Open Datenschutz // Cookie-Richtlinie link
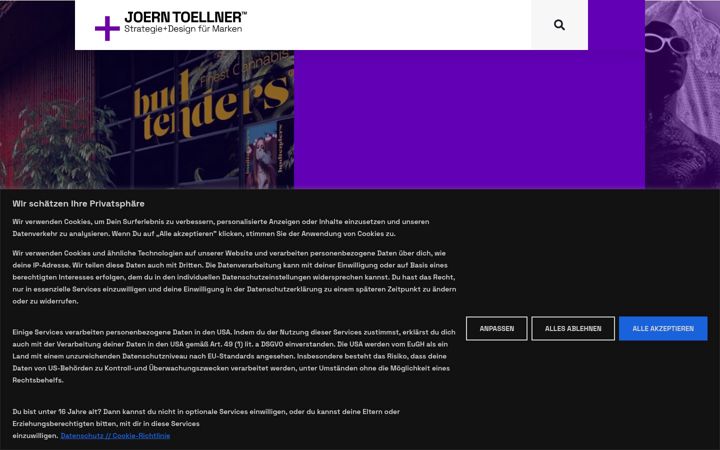The width and height of the screenshot is (720, 450). (115, 436)
